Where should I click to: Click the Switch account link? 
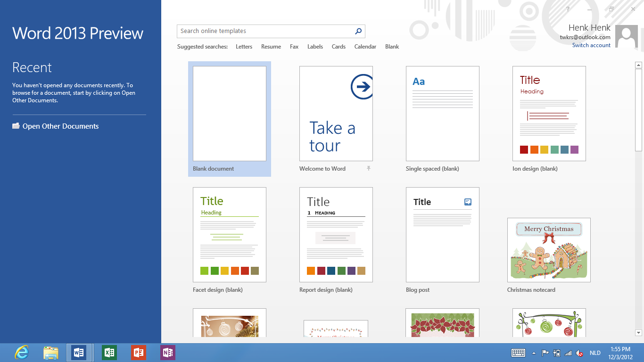(x=591, y=45)
